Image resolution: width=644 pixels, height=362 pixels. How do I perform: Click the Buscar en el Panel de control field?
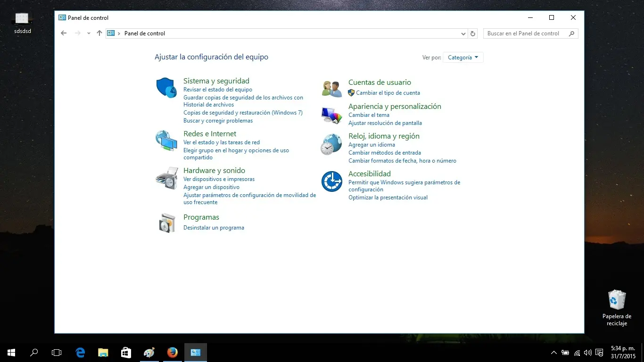click(526, 33)
